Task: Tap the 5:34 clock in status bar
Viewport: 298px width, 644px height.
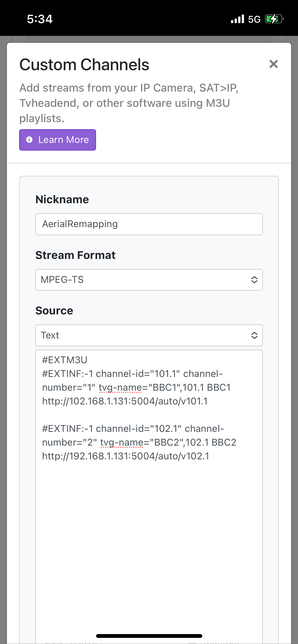Action: pos(40,19)
